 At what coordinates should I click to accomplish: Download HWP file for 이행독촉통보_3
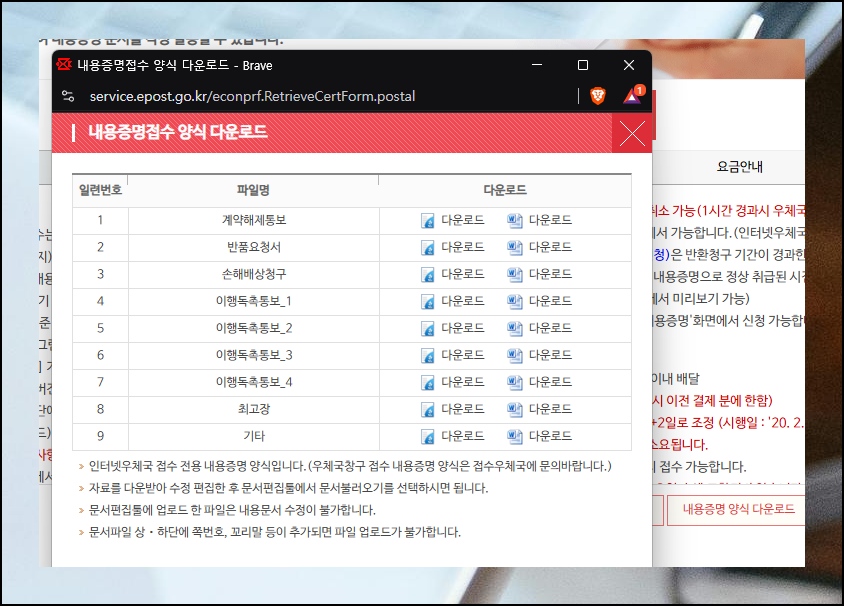tap(453, 355)
